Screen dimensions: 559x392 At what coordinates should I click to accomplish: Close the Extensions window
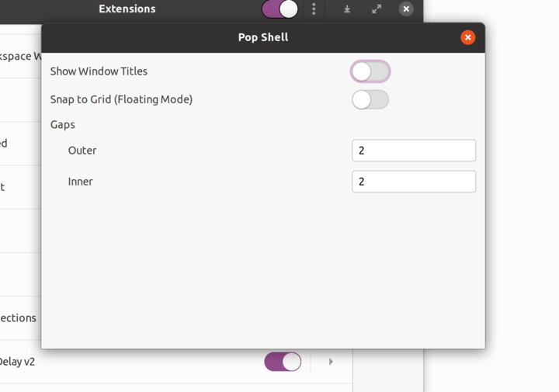(x=406, y=9)
